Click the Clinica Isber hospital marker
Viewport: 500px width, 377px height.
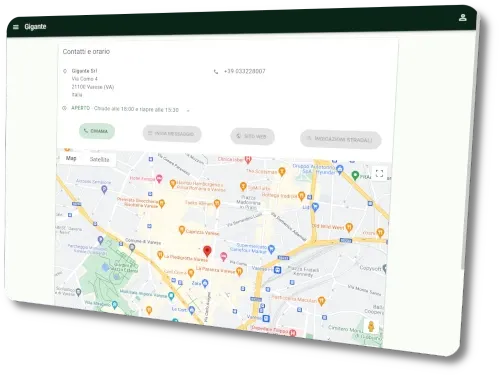click(248, 160)
